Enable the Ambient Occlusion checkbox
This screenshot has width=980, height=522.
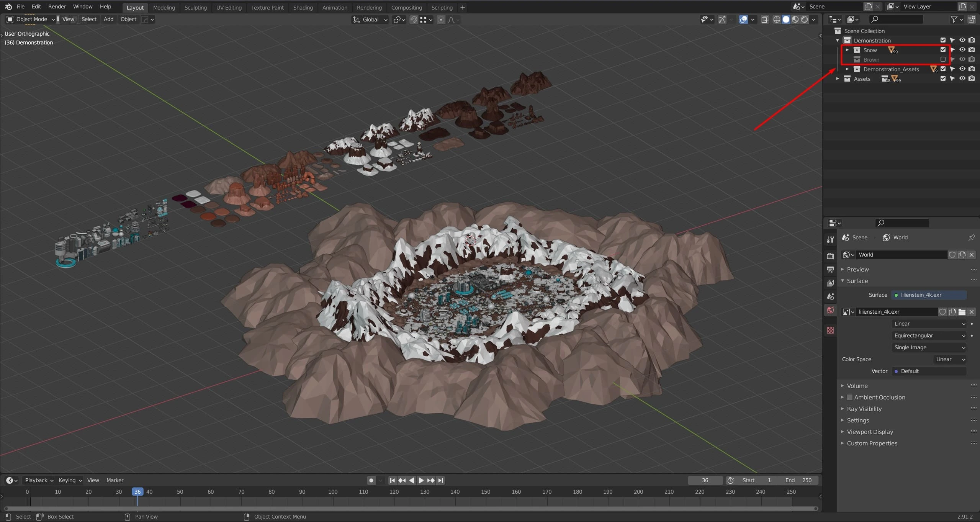(849, 397)
